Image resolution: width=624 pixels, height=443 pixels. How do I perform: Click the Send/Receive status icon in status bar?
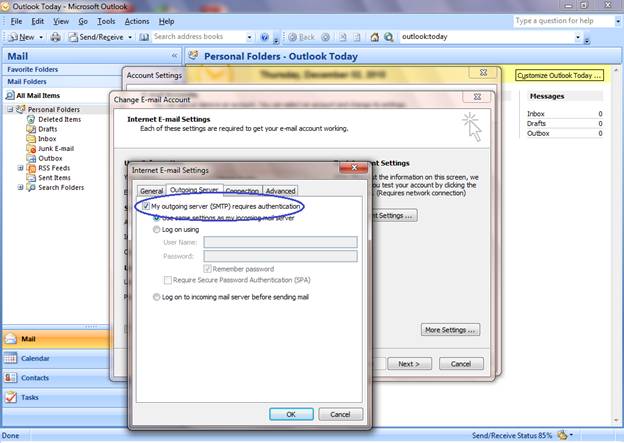(562, 435)
